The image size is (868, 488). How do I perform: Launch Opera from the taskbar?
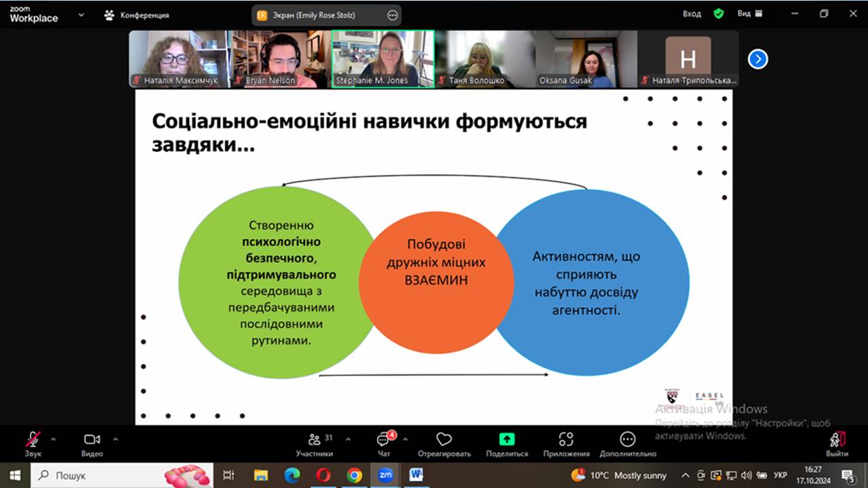click(323, 475)
